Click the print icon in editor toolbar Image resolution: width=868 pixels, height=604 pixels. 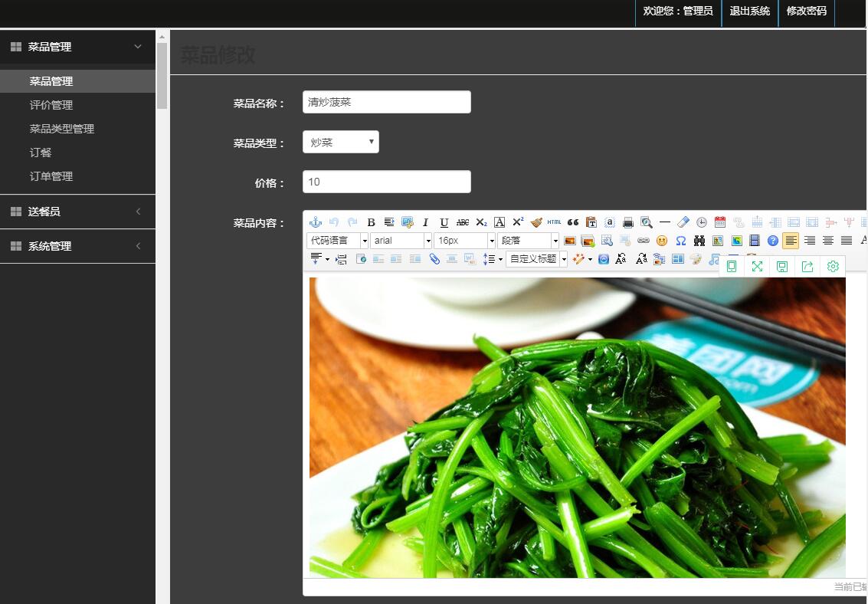(x=628, y=222)
